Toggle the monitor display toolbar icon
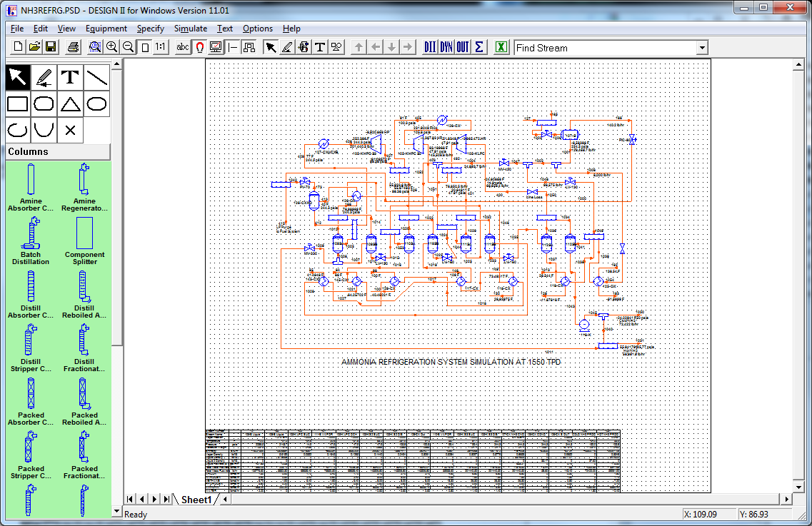 tap(216, 47)
